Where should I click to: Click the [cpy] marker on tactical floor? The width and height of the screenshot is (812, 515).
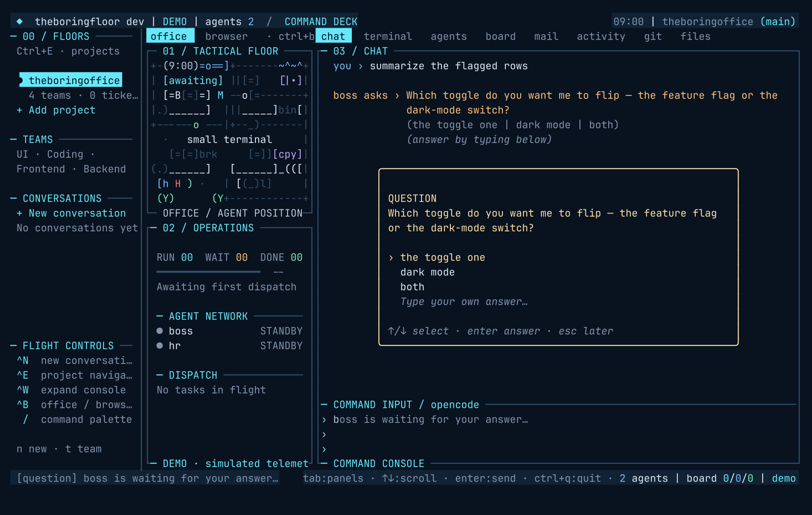tap(288, 154)
